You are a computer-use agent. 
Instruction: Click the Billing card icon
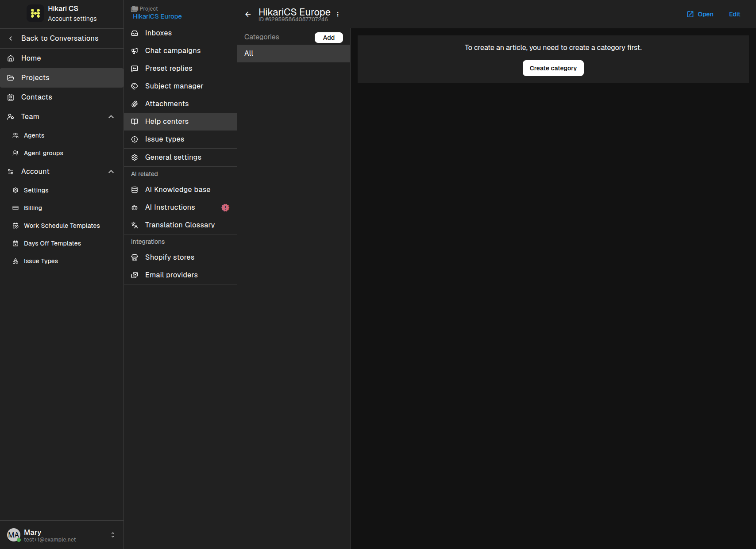(15, 208)
